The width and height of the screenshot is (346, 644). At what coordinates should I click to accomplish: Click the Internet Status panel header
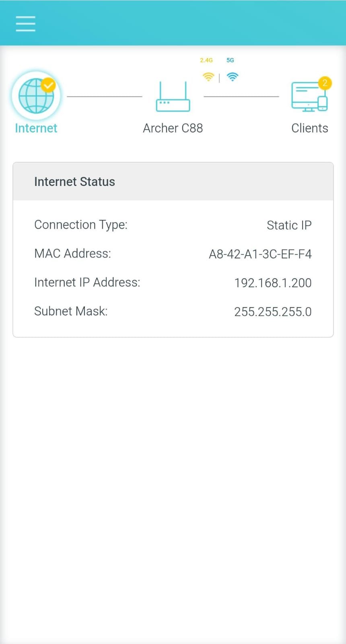[x=173, y=182]
